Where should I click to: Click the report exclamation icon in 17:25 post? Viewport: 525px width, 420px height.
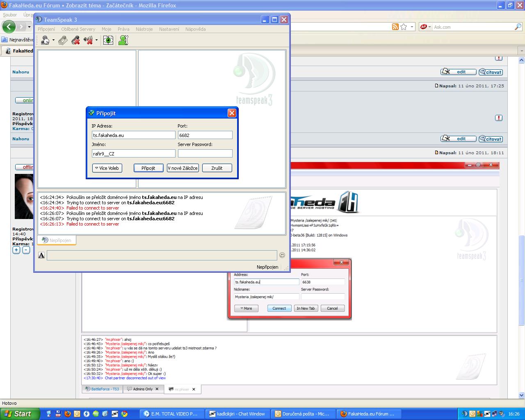[x=499, y=118]
